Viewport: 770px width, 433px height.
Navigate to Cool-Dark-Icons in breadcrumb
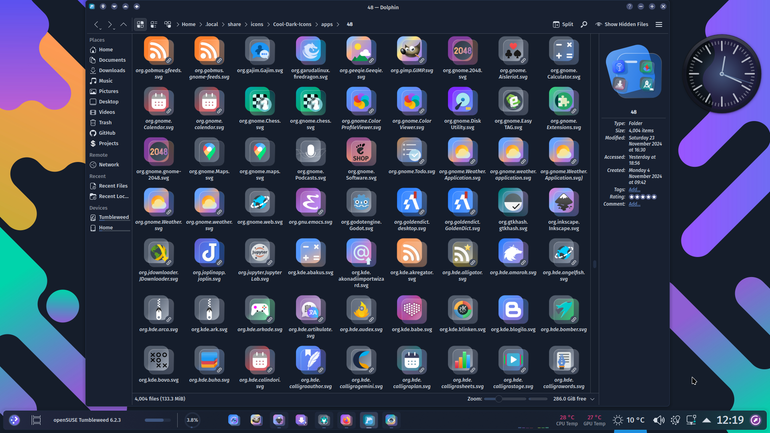click(292, 24)
